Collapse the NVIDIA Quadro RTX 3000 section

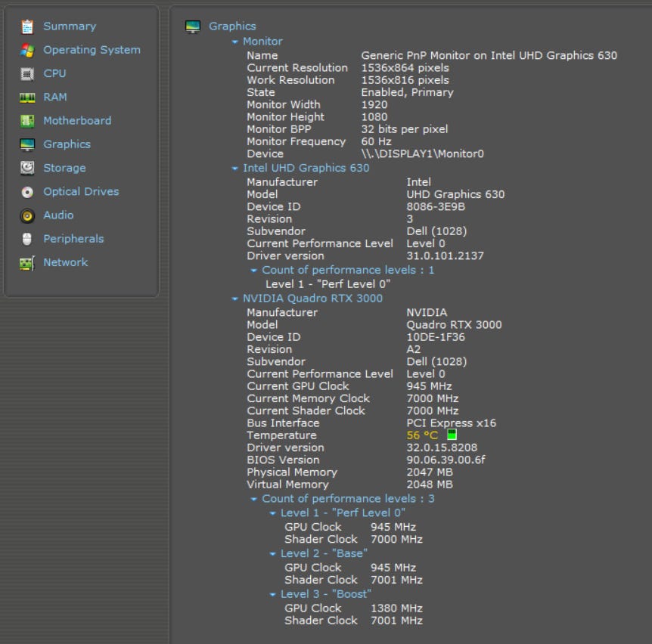coord(235,299)
